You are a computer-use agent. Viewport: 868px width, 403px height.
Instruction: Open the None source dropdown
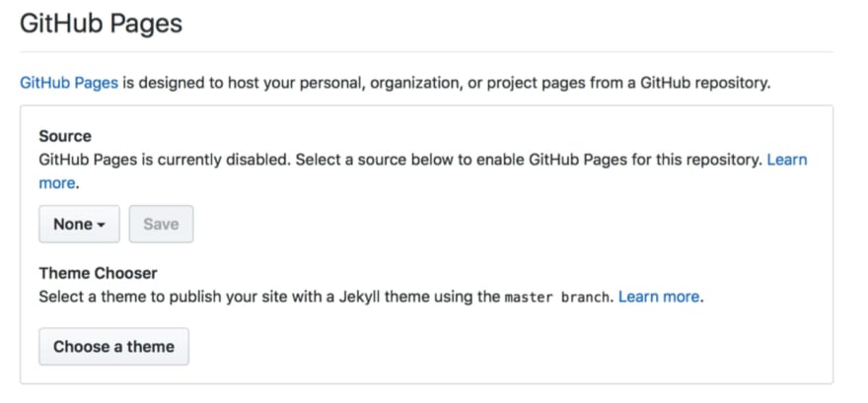pos(79,224)
